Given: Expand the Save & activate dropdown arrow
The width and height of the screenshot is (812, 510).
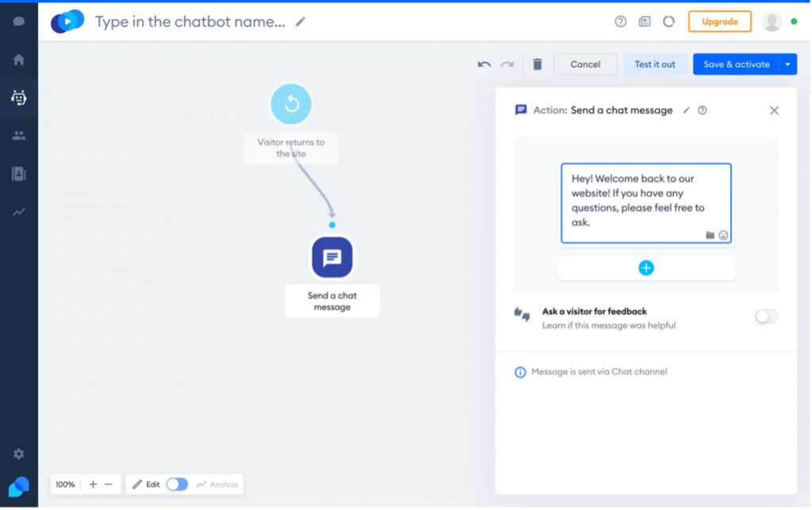Looking at the screenshot, I should click(787, 64).
